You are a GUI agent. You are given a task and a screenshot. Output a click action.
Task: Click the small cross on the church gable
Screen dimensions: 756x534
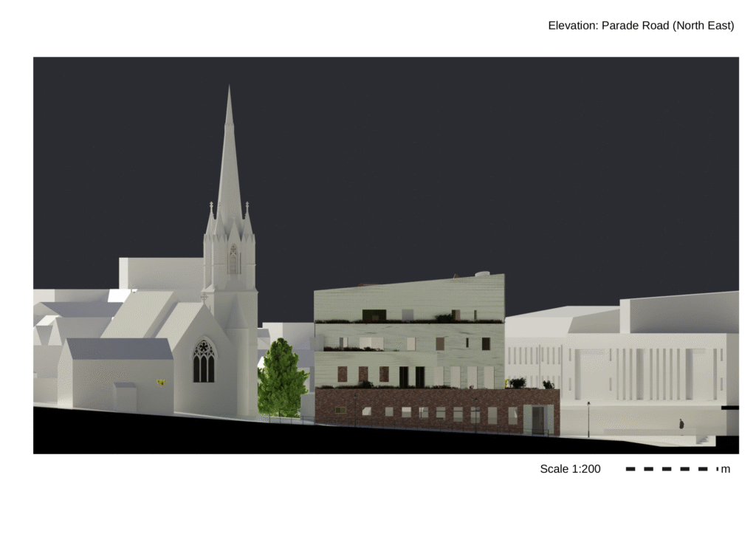(x=204, y=297)
